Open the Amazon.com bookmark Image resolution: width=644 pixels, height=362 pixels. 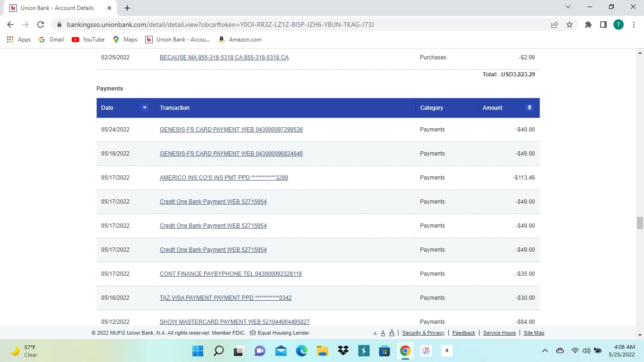pyautogui.click(x=240, y=40)
